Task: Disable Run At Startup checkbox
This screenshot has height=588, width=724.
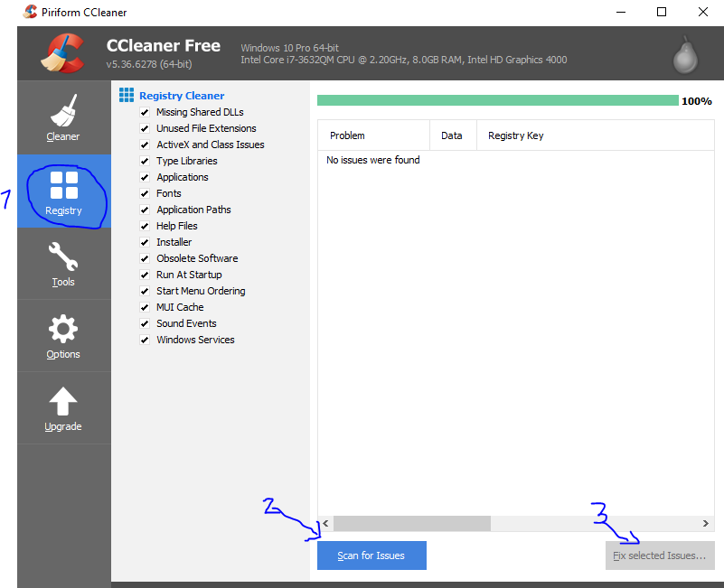Action: point(145,275)
